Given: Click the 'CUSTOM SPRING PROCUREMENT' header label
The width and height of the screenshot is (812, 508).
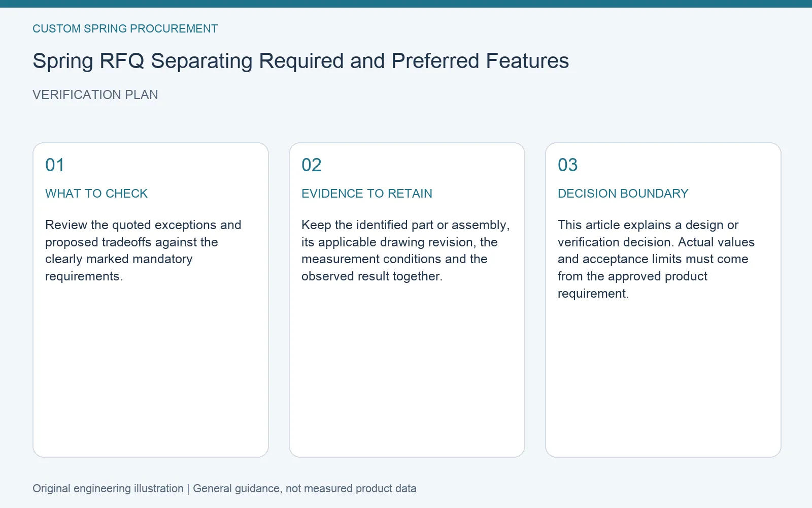Looking at the screenshot, I should pos(125,29).
